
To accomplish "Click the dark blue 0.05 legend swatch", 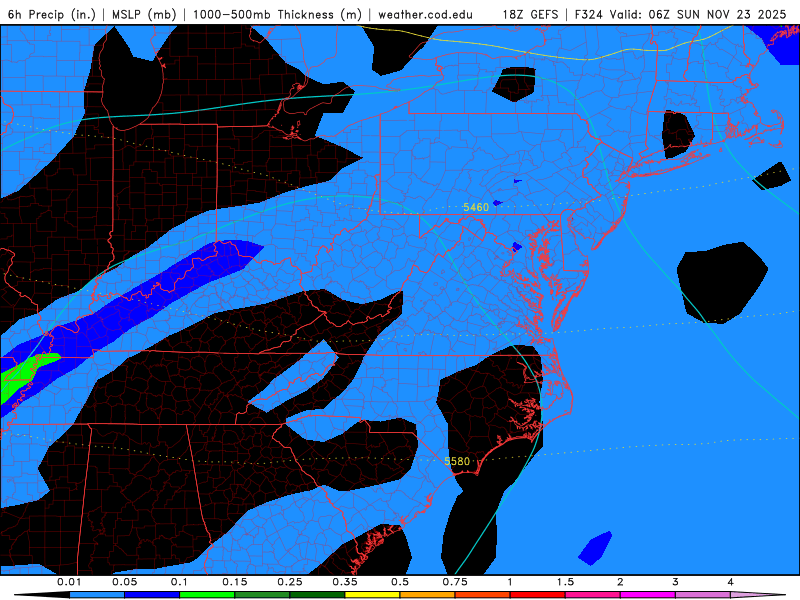I will click(x=152, y=595).
